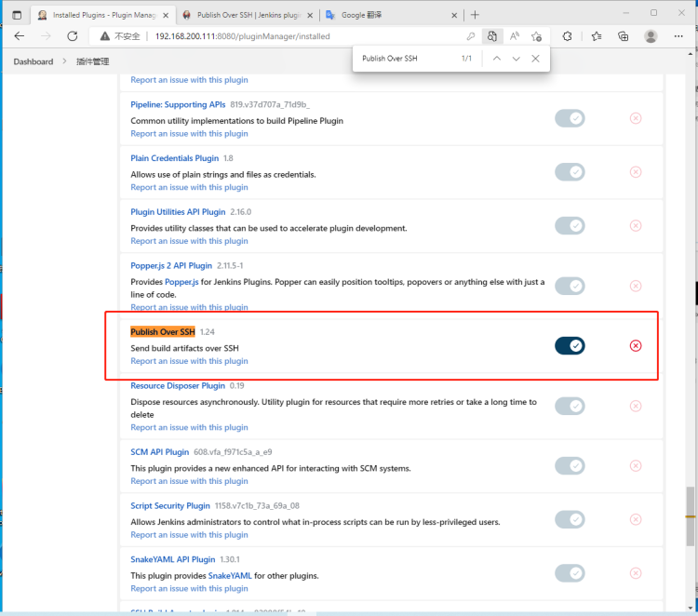Uninstall icon for Plugin Utilities API Plugin
This screenshot has width=698, height=616.
[x=636, y=226]
